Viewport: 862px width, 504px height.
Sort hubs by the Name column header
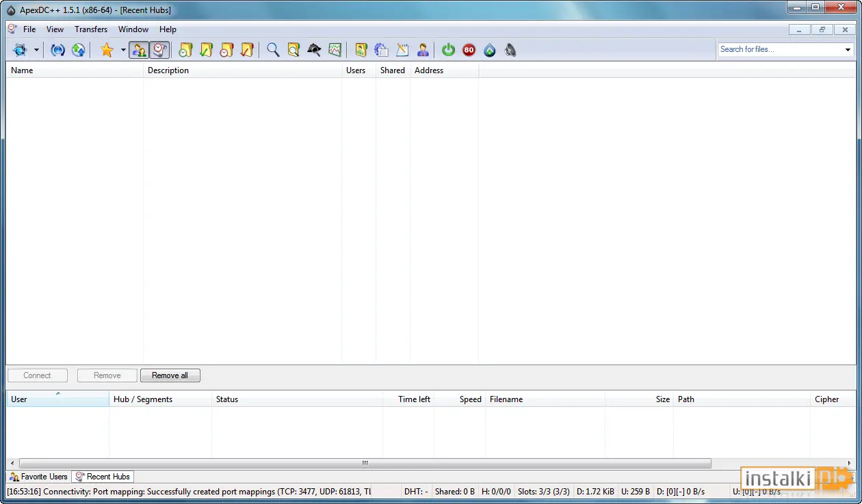(75, 70)
